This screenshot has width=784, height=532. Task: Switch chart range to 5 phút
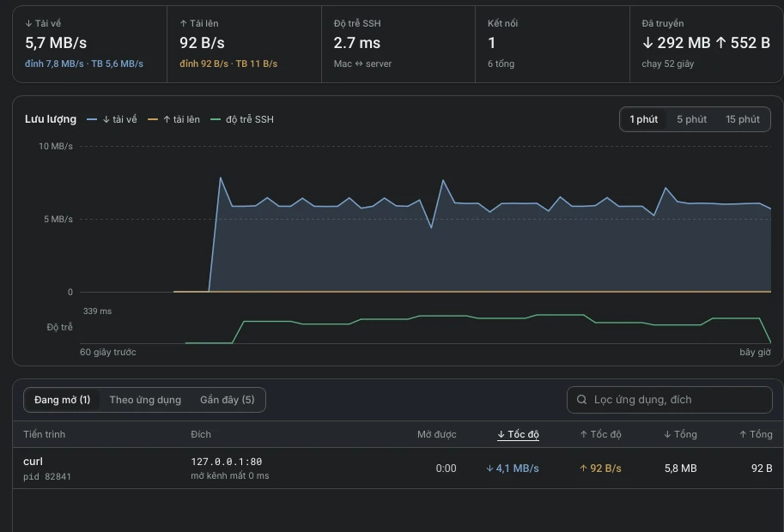coord(691,119)
